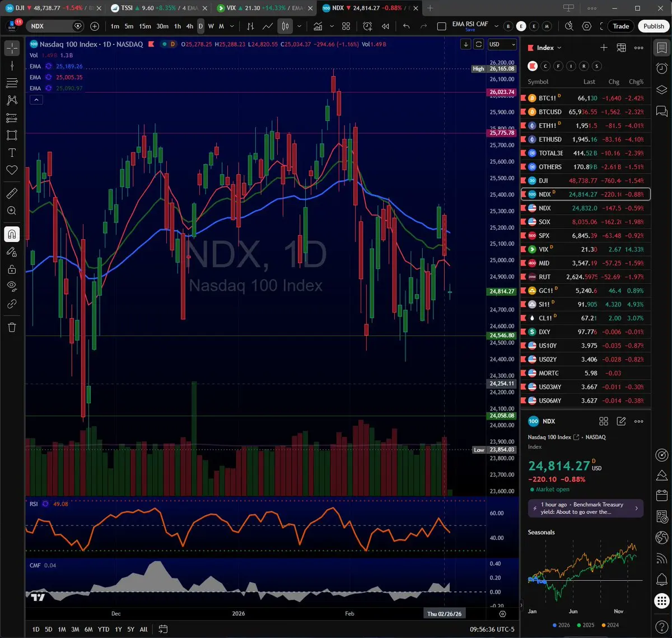Screen dimensions: 672x638
Task: Select the line chart style
Action: click(x=268, y=26)
